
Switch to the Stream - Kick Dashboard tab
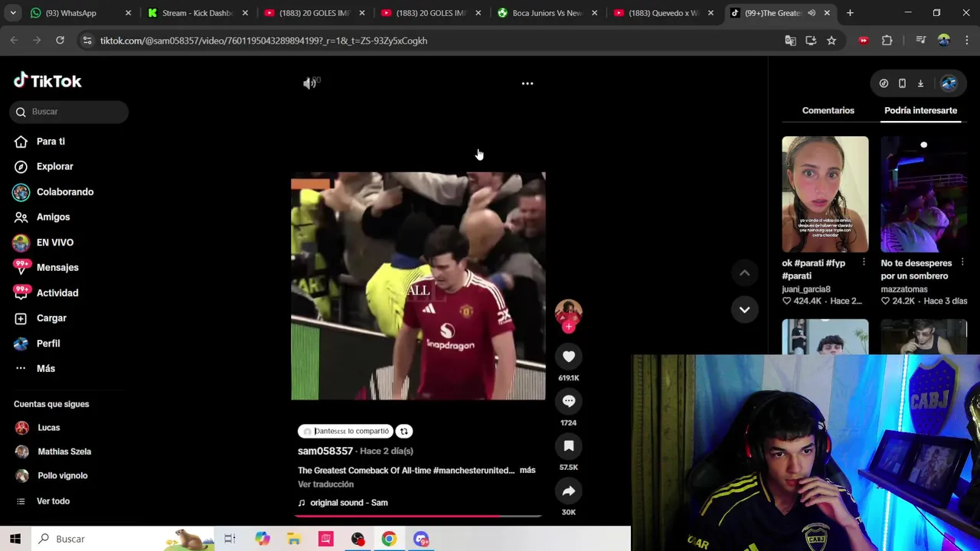[197, 13]
